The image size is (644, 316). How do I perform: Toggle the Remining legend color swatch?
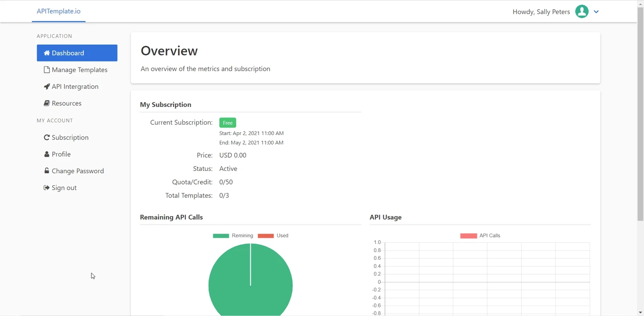pyautogui.click(x=221, y=236)
